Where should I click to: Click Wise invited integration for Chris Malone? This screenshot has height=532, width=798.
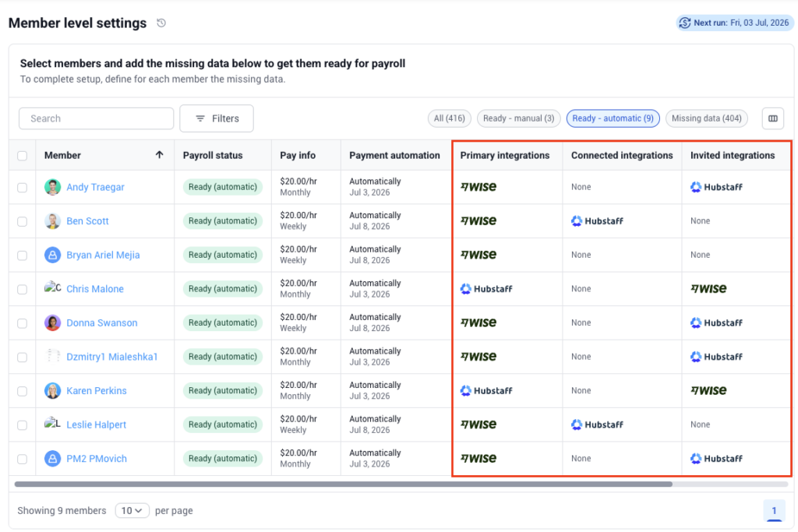point(708,288)
